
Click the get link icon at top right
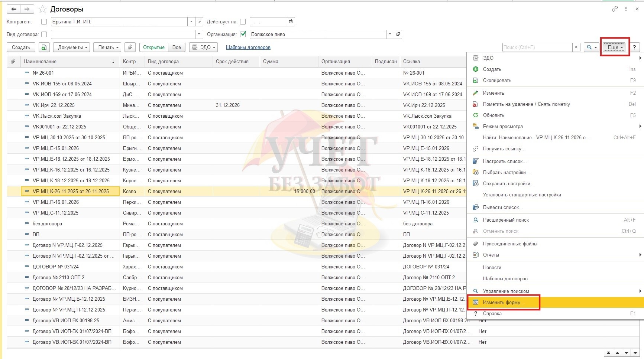pos(615,9)
